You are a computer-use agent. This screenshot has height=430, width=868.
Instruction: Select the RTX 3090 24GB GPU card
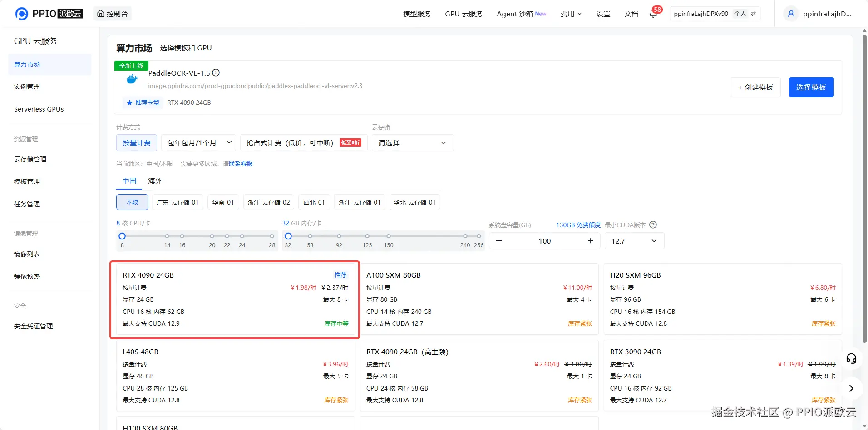723,376
